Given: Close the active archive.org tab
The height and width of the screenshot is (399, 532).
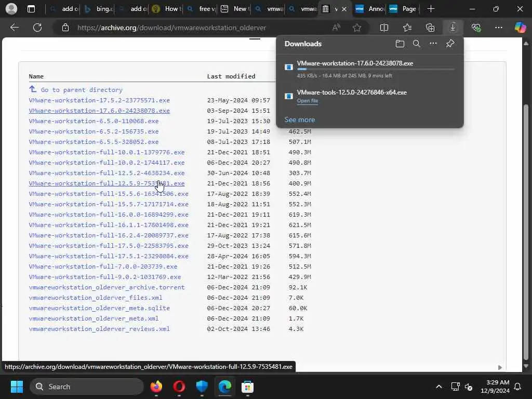Looking at the screenshot, I should coord(344,9).
